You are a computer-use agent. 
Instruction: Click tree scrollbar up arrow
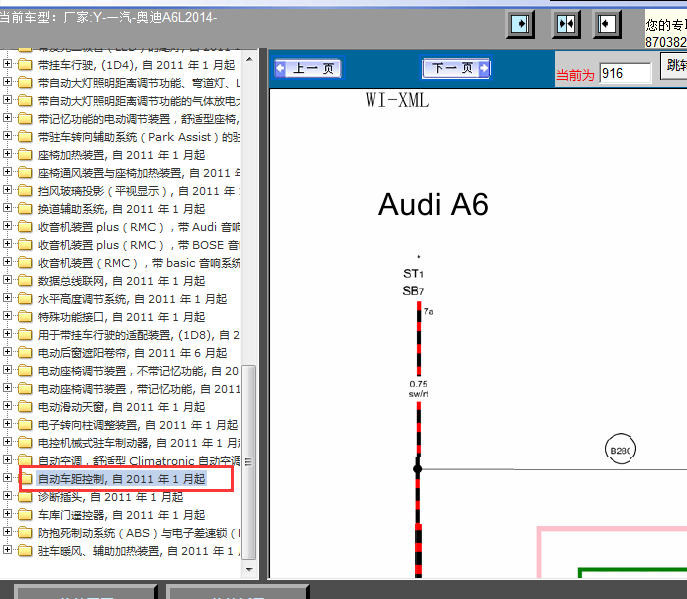click(x=249, y=59)
